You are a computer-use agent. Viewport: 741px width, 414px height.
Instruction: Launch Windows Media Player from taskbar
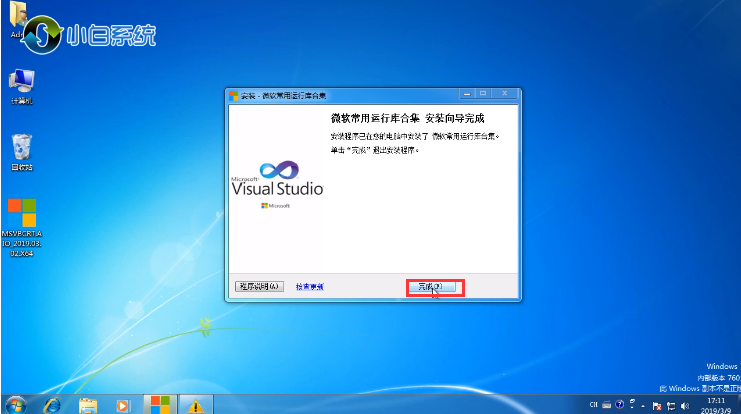pyautogui.click(x=123, y=405)
